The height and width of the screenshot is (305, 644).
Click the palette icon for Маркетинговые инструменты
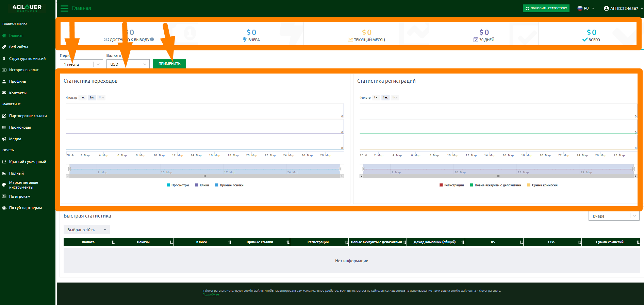[4, 185]
